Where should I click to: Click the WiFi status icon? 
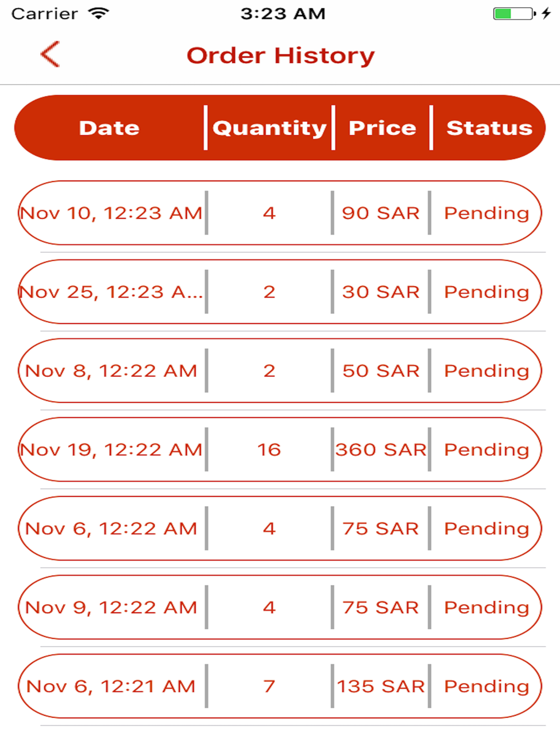point(99,13)
